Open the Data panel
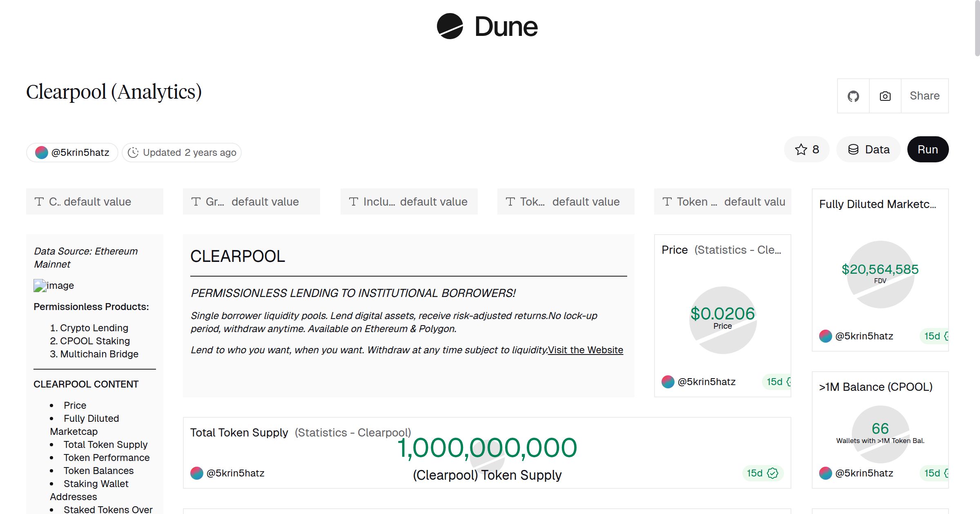 pos(869,149)
